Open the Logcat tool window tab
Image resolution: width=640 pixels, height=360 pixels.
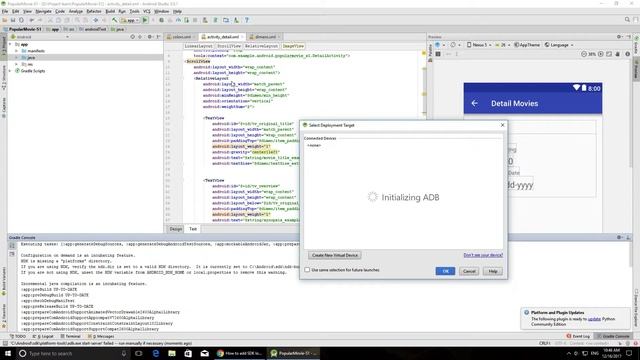click(x=43, y=336)
